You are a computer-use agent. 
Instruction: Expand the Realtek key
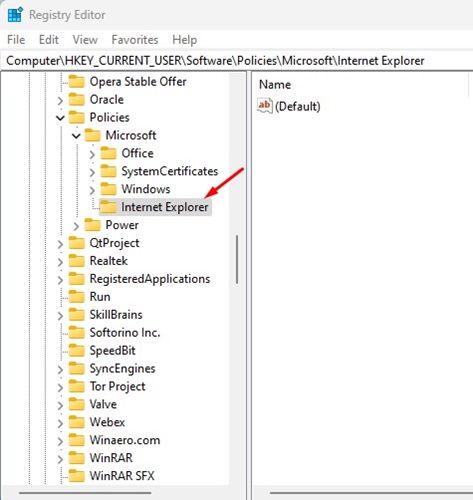[60, 262]
